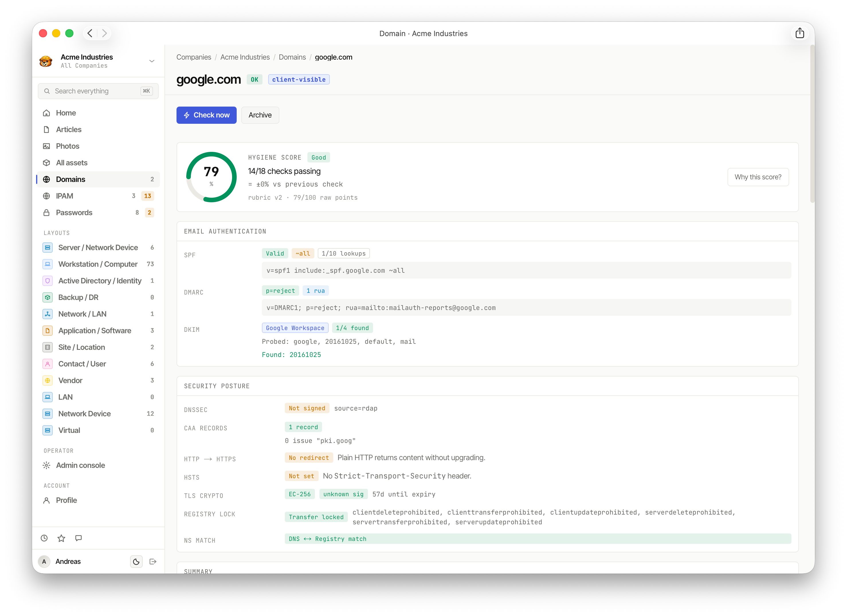Click the share icon in title bar
847x616 pixels.
pyautogui.click(x=799, y=33)
